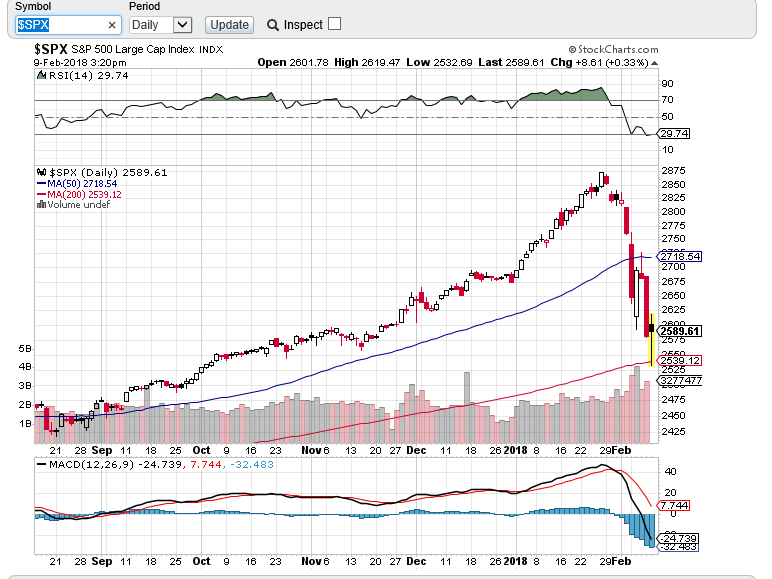Click the Oct label on the MACD panel axis
This screenshot has height=579, width=772.
click(201, 561)
